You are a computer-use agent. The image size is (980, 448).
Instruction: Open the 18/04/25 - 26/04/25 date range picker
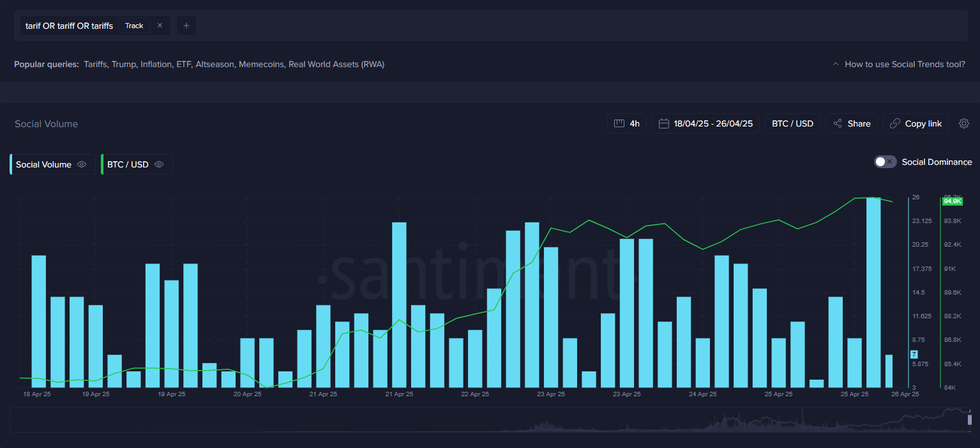pos(711,123)
